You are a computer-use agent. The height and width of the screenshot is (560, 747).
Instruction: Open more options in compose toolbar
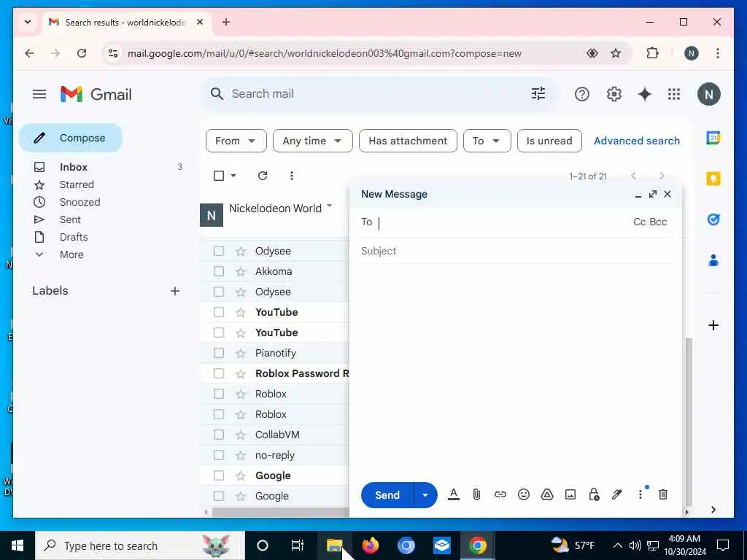(640, 495)
